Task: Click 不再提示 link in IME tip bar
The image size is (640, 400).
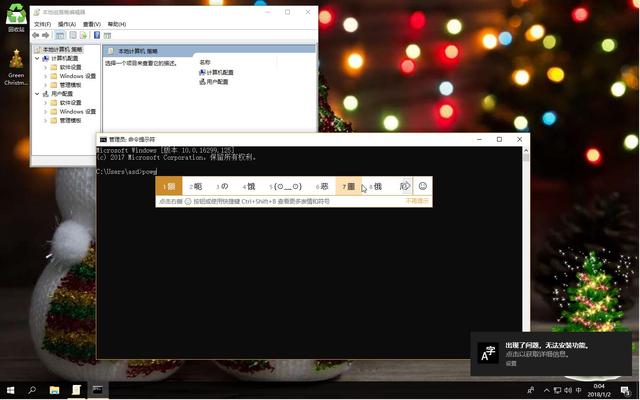Action: click(x=417, y=201)
